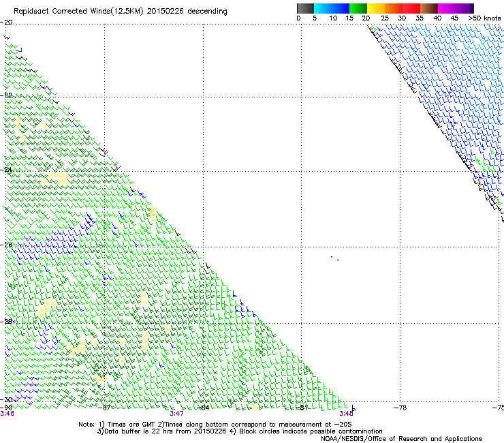Click the small black marks near -80 longitude
This screenshot has height=443, width=504.
(x=335, y=258)
